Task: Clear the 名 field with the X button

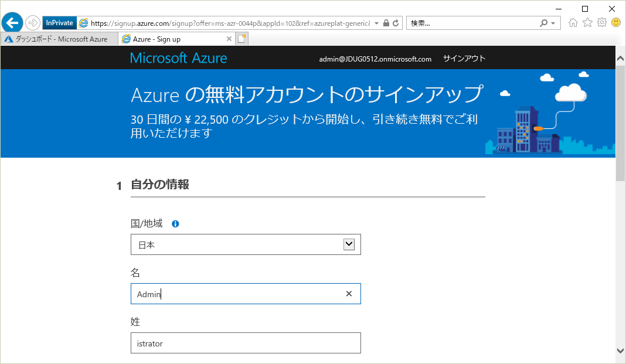Action: coord(349,294)
